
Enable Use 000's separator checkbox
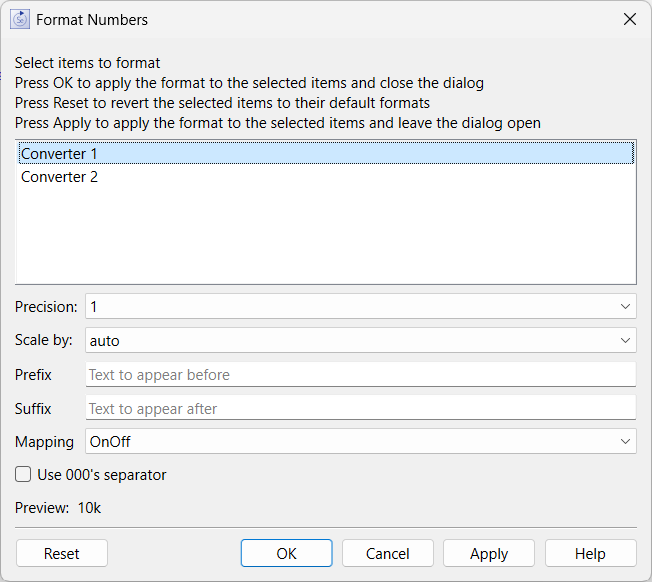[x=23, y=474]
